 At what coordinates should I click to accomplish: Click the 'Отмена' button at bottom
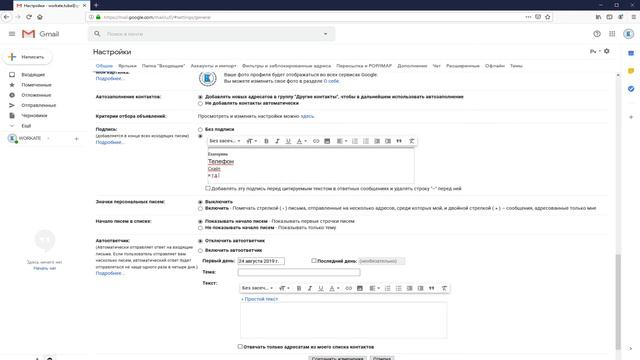[x=382, y=358]
